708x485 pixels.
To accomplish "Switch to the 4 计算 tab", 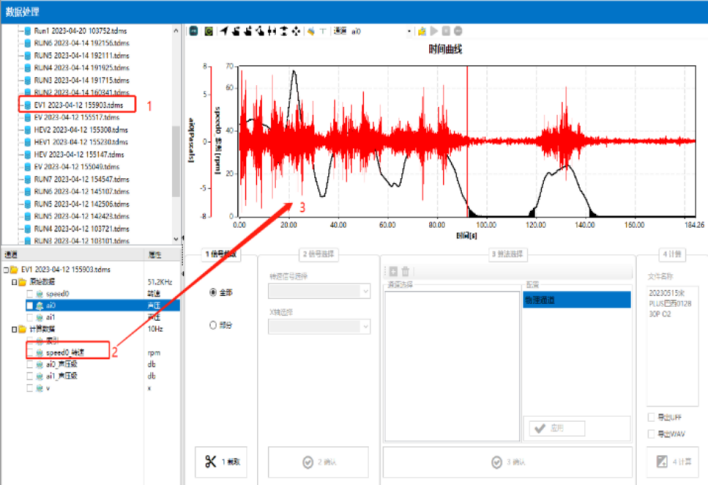I will coord(670,255).
